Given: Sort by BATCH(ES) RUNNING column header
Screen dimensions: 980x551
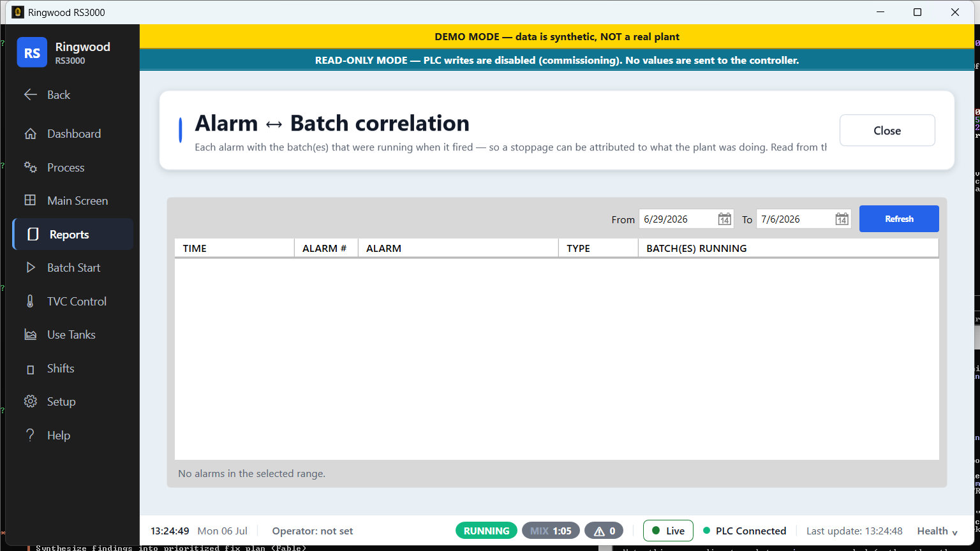Looking at the screenshot, I should point(789,248).
